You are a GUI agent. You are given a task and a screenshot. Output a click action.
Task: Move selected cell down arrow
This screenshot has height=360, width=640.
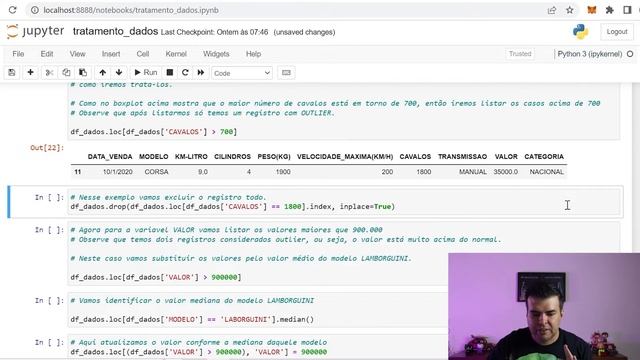119,73
